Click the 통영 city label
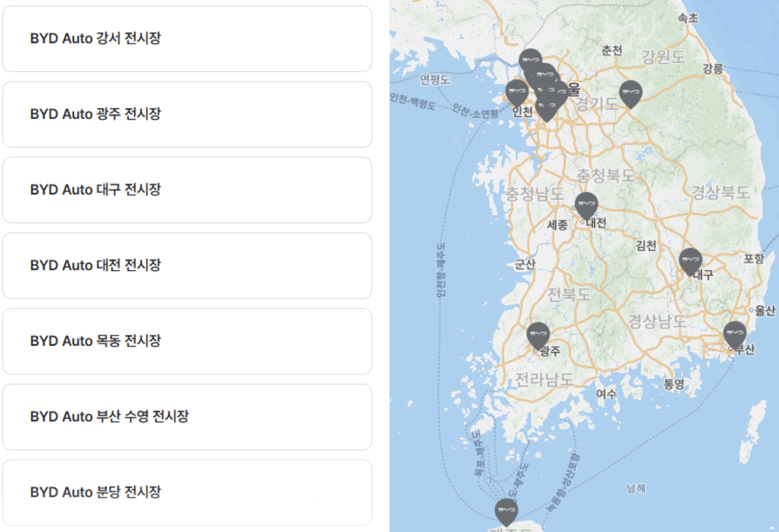The width and height of the screenshot is (779, 532). coord(674,384)
